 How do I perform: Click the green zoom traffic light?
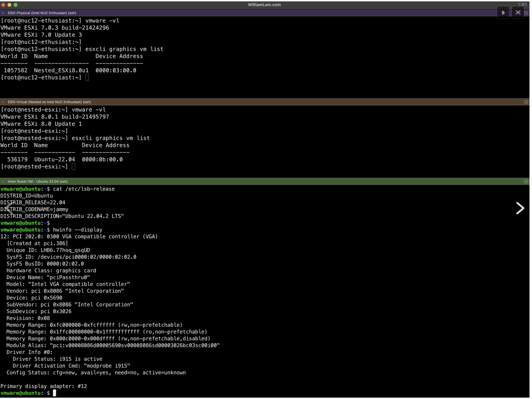tap(16, 5)
